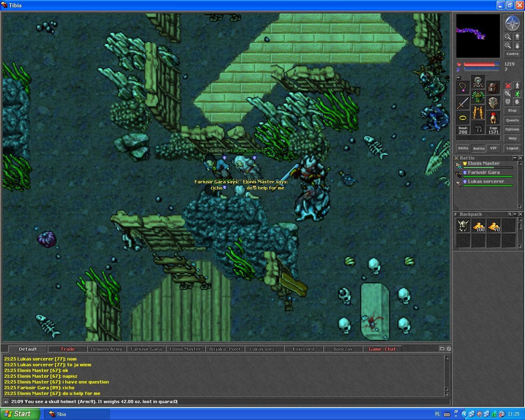
Task: Click the PL language indicator
Action: click(437, 414)
